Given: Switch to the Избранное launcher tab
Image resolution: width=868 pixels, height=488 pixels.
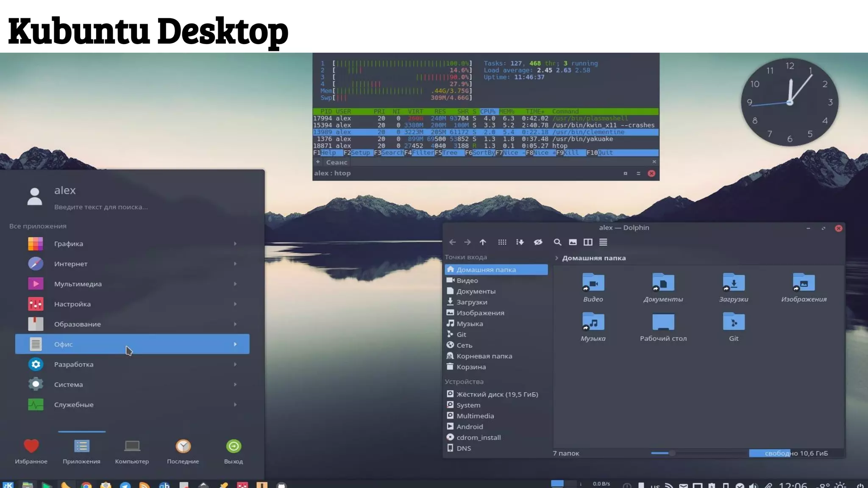Looking at the screenshot, I should 31,446.
